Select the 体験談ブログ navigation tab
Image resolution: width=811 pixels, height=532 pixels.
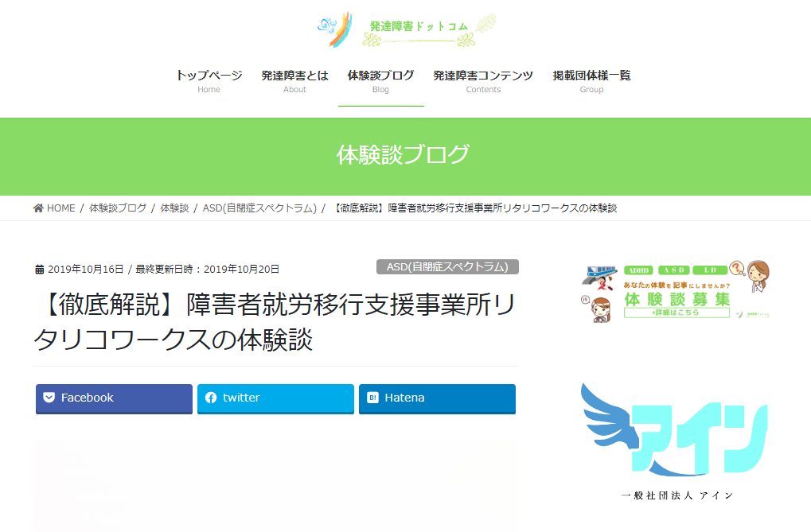coord(380,80)
